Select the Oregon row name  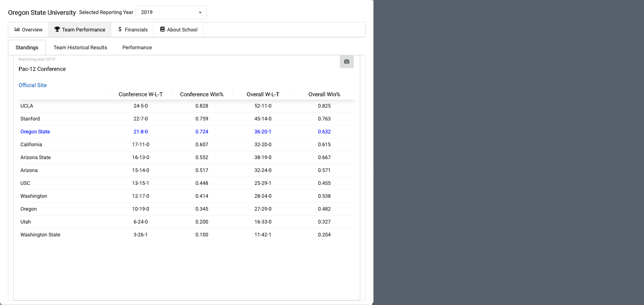[29, 209]
